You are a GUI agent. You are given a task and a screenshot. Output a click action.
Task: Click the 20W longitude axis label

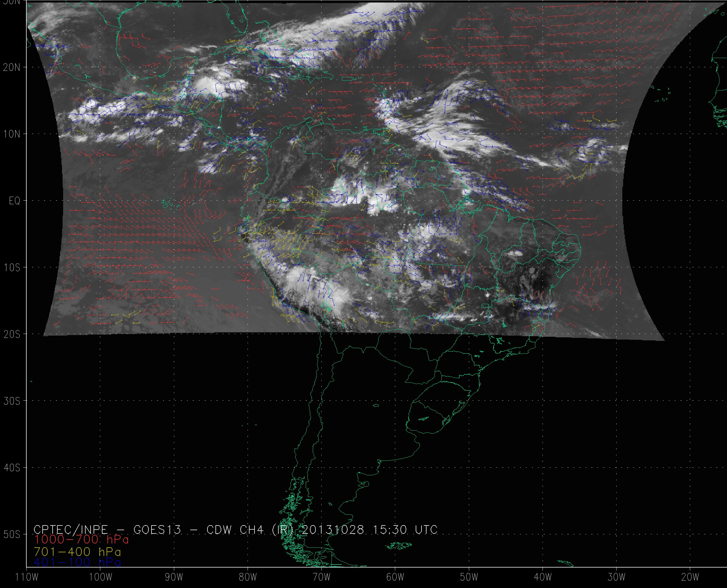click(690, 577)
